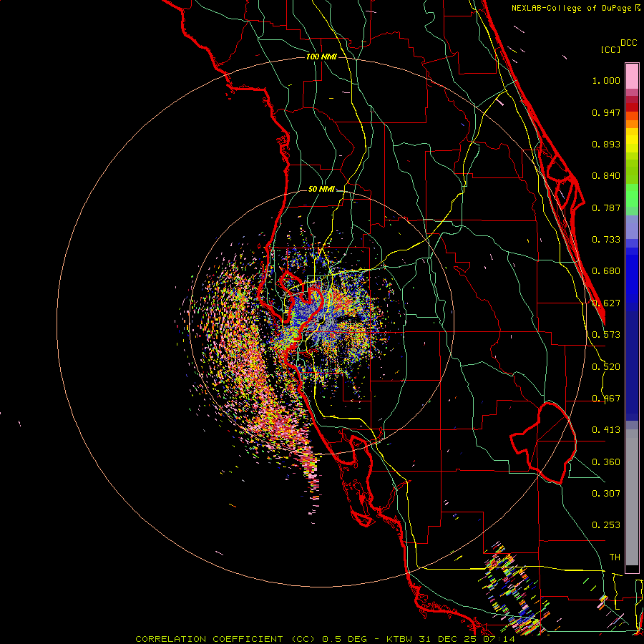Click the TH label near the color bar bottom
Viewport: 644px width, 644px height.
click(615, 557)
